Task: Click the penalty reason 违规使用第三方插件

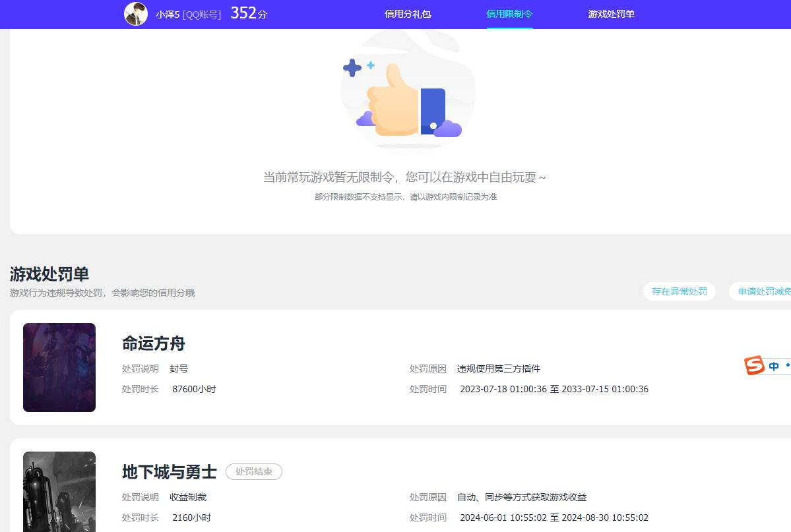Action: coord(497,369)
